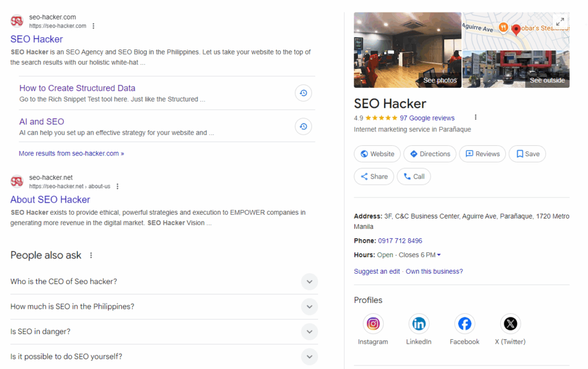Open People also ask options menu
588x369 pixels.
tap(91, 255)
